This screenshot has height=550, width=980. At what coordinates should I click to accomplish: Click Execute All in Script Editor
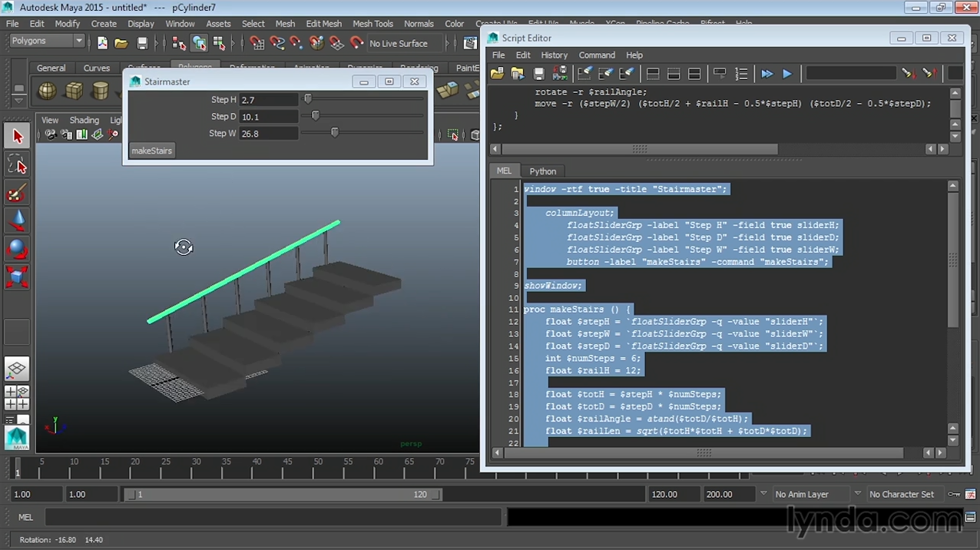[766, 74]
